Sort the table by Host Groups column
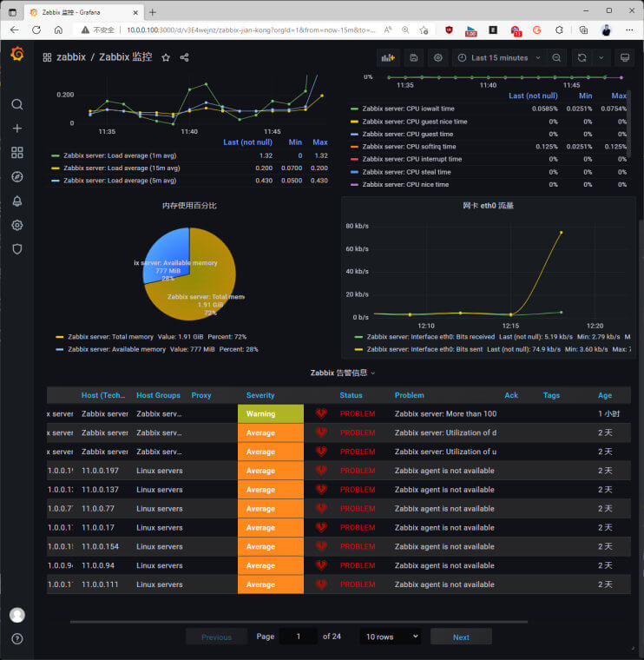 pyautogui.click(x=158, y=395)
